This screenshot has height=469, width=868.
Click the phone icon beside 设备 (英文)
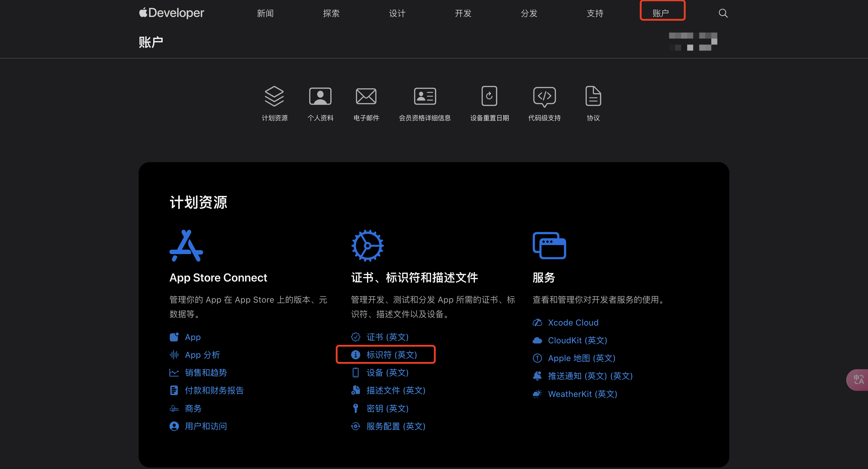click(x=356, y=373)
